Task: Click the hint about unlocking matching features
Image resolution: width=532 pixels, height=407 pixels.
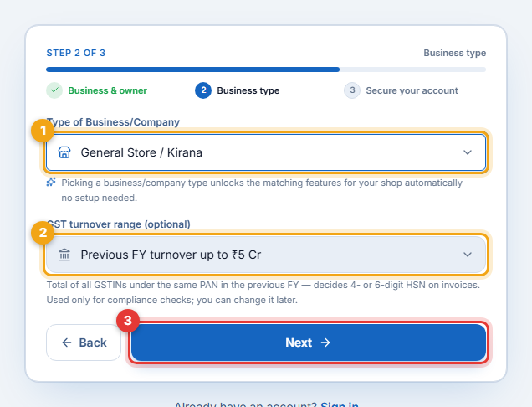Action: pyautogui.click(x=268, y=190)
